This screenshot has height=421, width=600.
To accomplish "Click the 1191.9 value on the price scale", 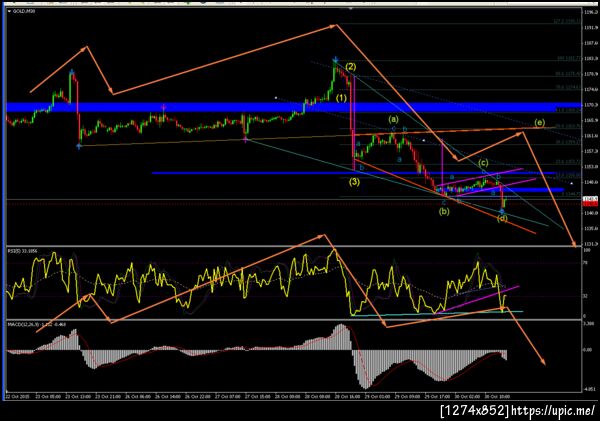I will pyautogui.click(x=591, y=28).
